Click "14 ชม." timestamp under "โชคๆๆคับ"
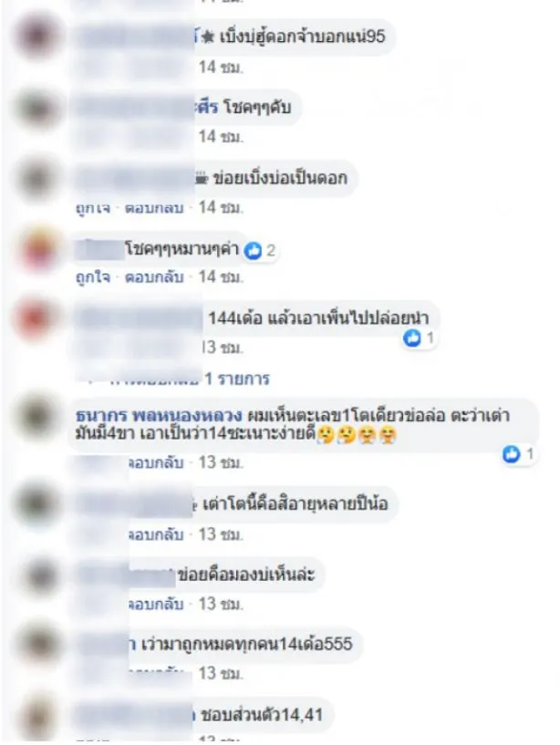This screenshot has height=745, width=560. coord(221,137)
